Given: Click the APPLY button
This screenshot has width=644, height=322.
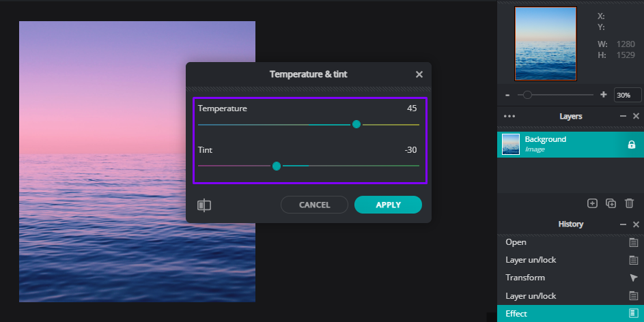Looking at the screenshot, I should click(x=388, y=205).
